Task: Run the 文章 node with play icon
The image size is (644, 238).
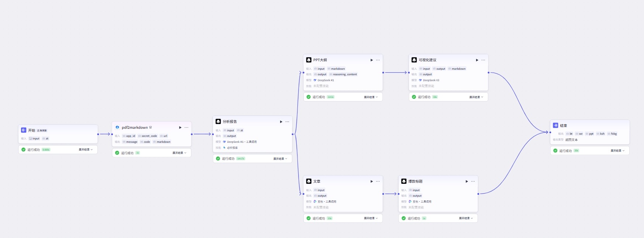Action: [372, 182]
